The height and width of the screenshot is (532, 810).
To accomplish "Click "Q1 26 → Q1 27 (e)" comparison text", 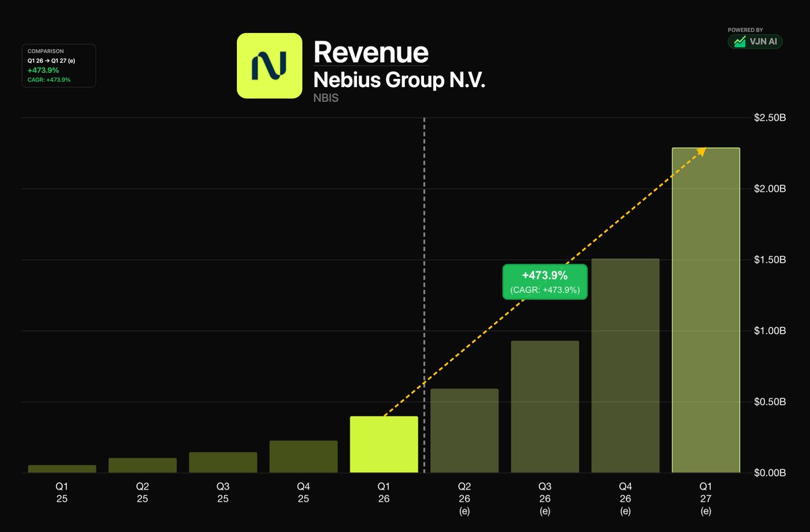I will coord(52,60).
